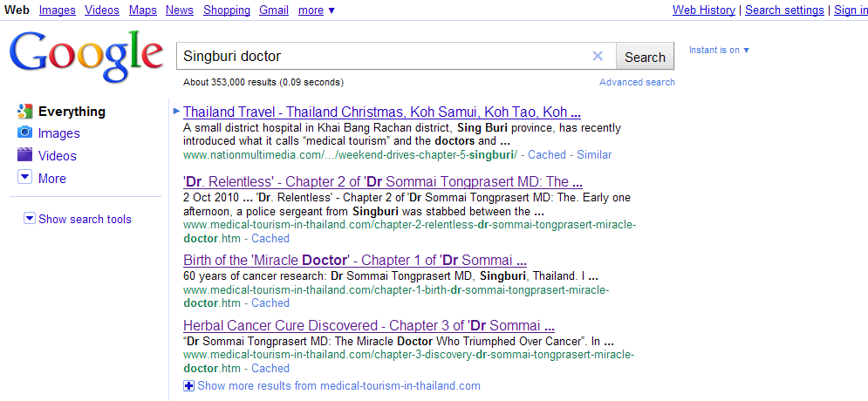
Task: Click the Google logo
Action: [85, 57]
